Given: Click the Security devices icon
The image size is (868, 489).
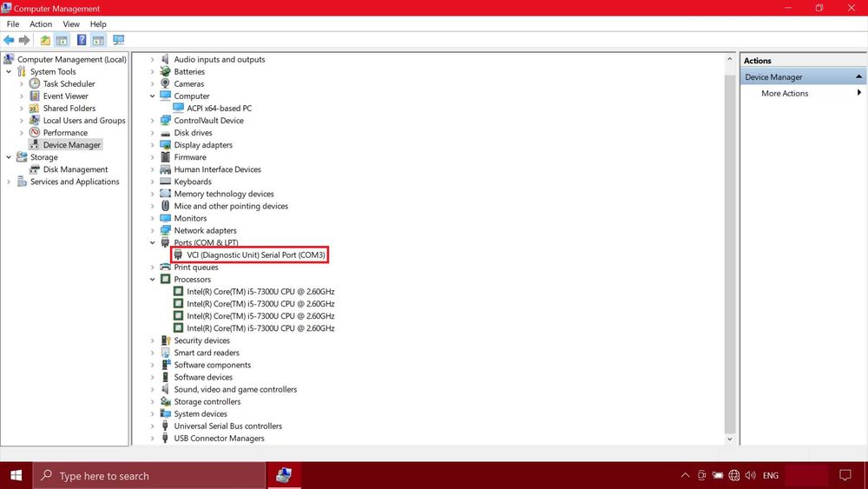Looking at the screenshot, I should 165,340.
